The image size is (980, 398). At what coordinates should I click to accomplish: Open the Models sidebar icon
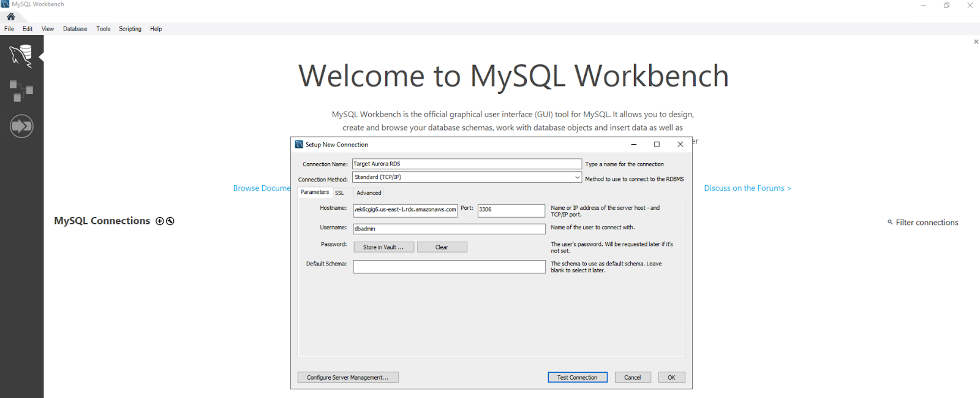[21, 91]
